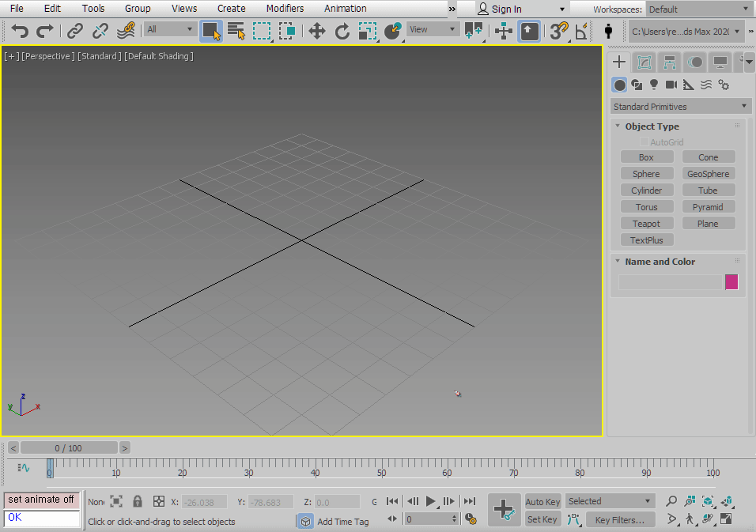Toggle Keyboard Shortcut Override
Screen dimensions: 756x532
[529, 32]
